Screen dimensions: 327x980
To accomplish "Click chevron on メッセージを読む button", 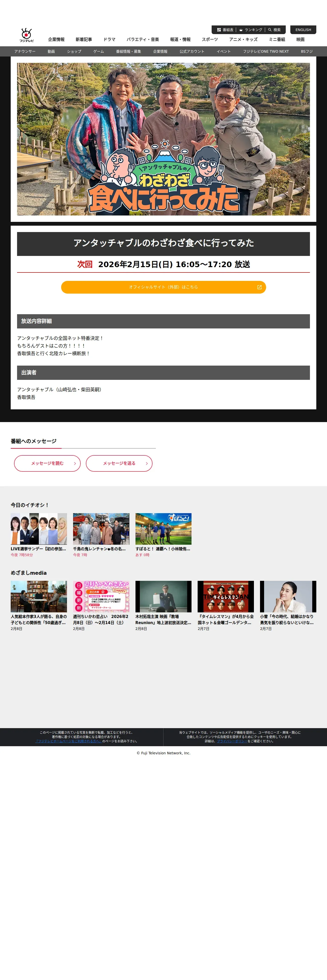I will [75, 463].
